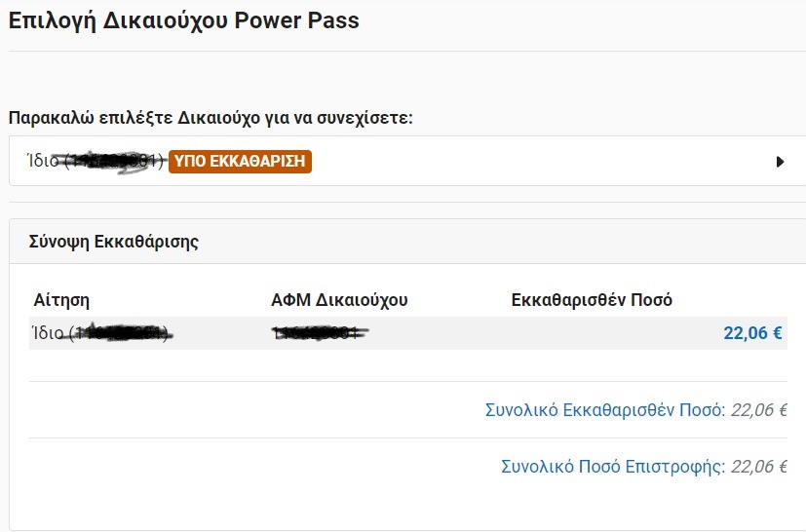Screen dimensions: 806x532
Task: Click the Παρακαλώ επιλέξτε Δικαιούχο prompt text
Action: click(211, 118)
